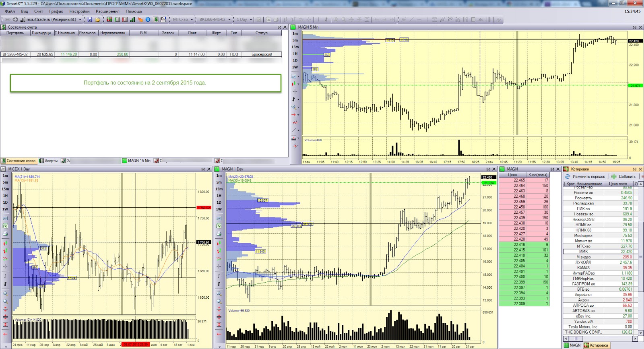Click the disconnect server link icon
Image resolution: width=644 pixels, height=349 pixels.
(15, 19)
